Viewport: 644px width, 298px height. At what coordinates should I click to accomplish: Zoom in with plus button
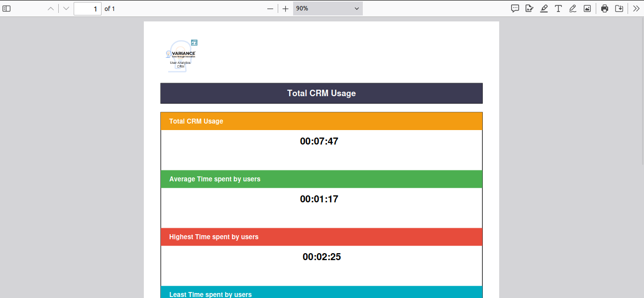point(285,8)
